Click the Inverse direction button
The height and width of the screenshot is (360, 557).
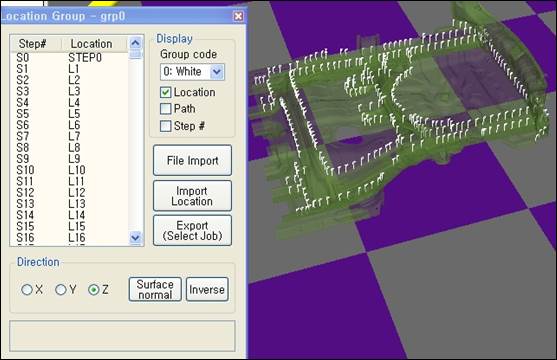(207, 289)
